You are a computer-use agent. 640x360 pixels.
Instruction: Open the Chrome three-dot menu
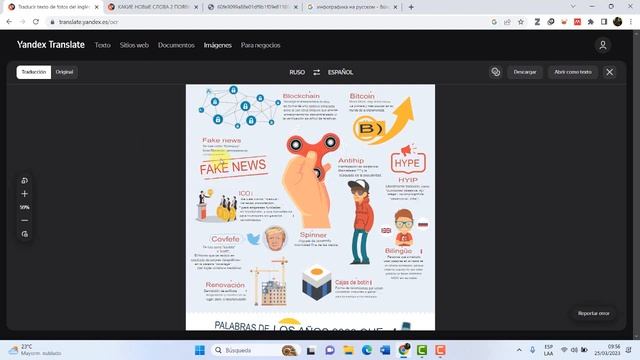click(631, 22)
